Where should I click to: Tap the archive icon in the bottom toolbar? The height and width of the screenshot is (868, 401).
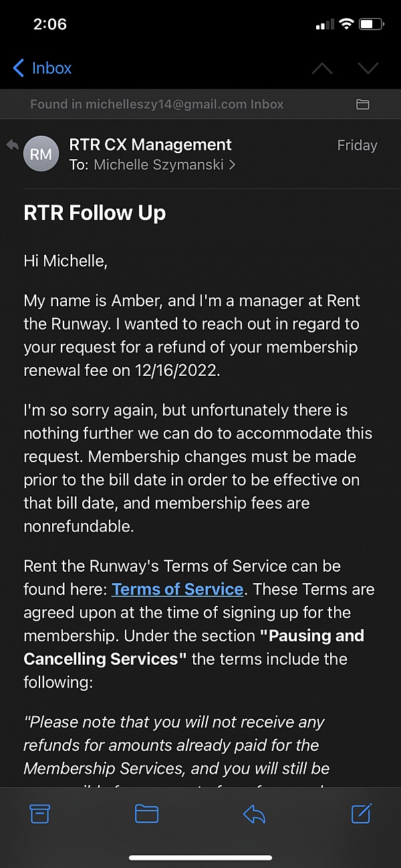click(39, 813)
